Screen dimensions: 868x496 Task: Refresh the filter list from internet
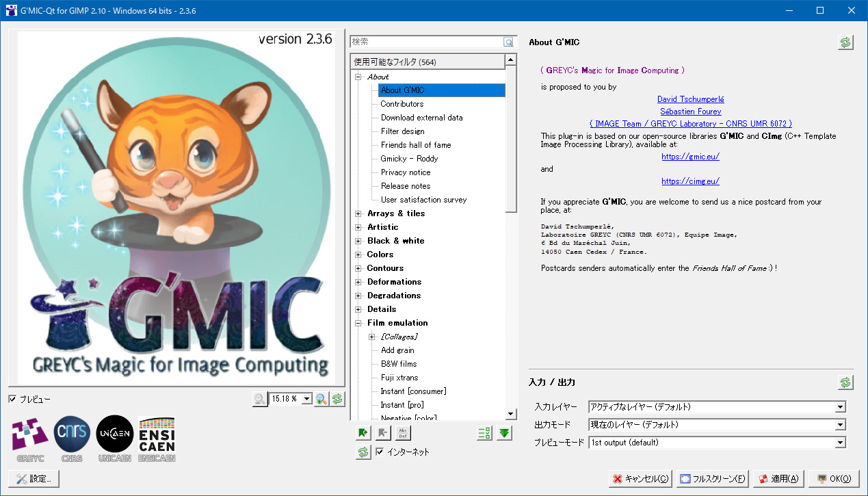point(363,452)
